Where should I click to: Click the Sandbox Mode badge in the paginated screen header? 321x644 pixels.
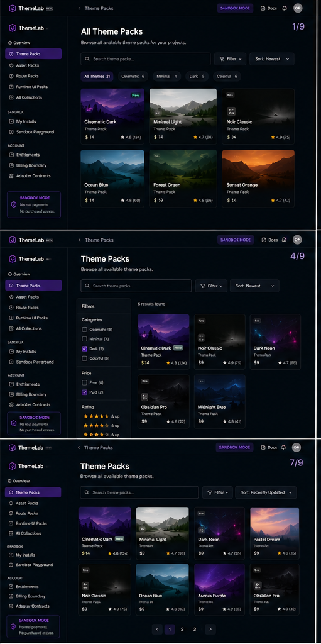(234, 447)
